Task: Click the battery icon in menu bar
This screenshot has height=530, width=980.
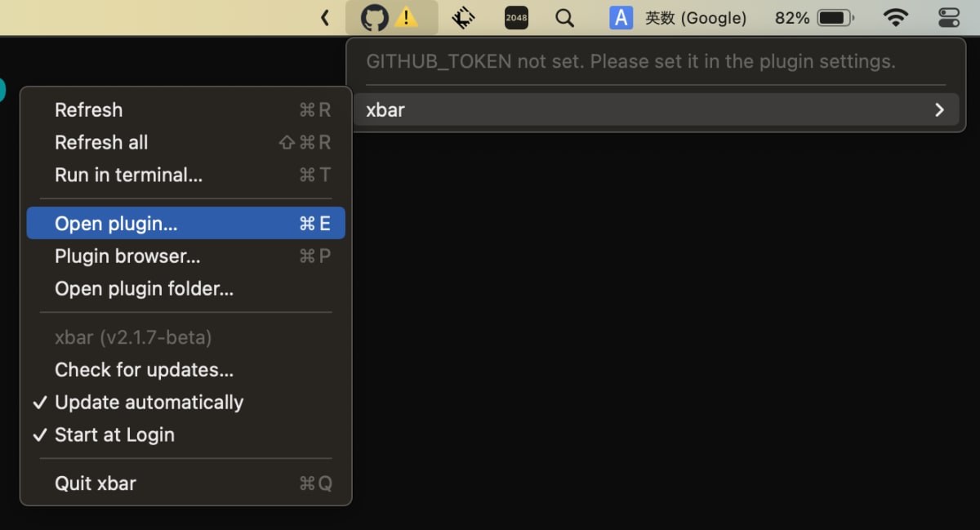Action: 835,17
